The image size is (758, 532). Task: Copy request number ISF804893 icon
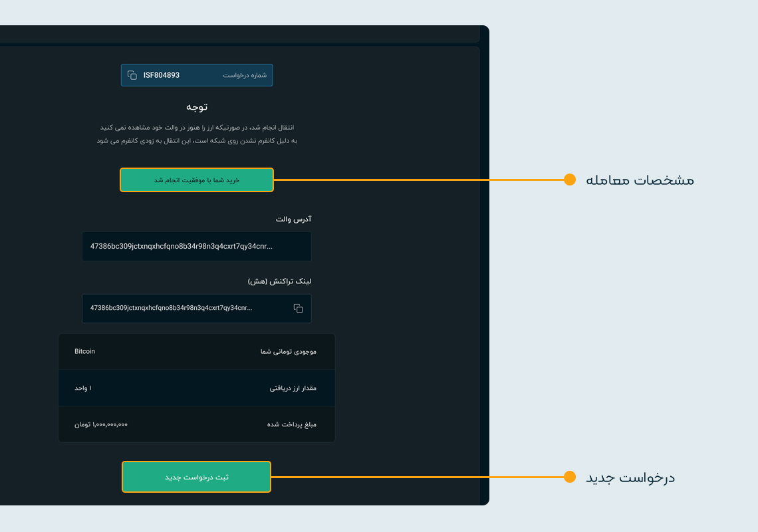point(132,75)
